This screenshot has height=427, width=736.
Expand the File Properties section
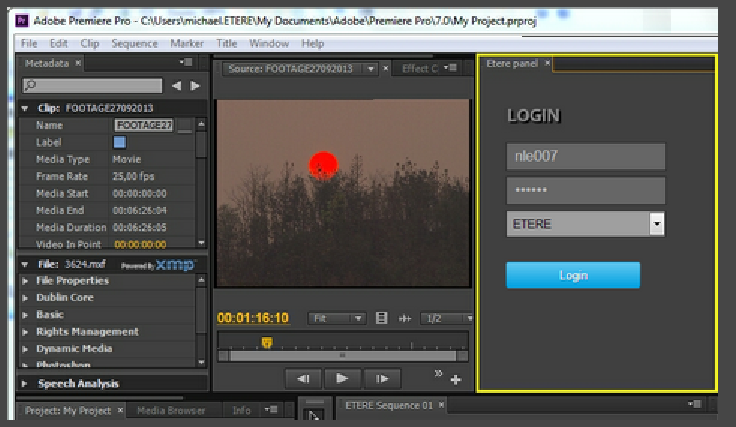point(26,281)
